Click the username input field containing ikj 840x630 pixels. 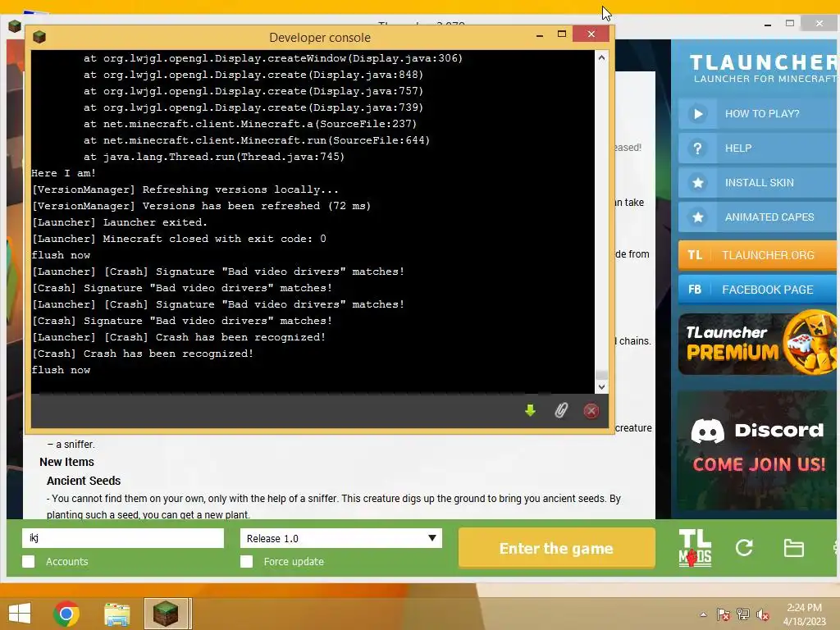[x=123, y=538]
